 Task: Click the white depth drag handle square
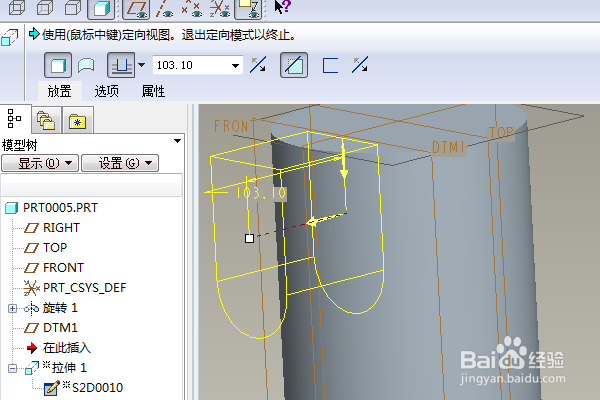click(249, 238)
